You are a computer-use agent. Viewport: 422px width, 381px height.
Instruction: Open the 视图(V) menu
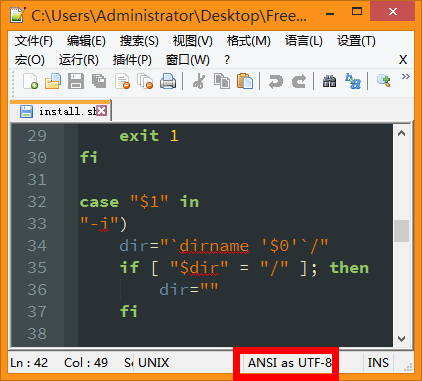(193, 41)
